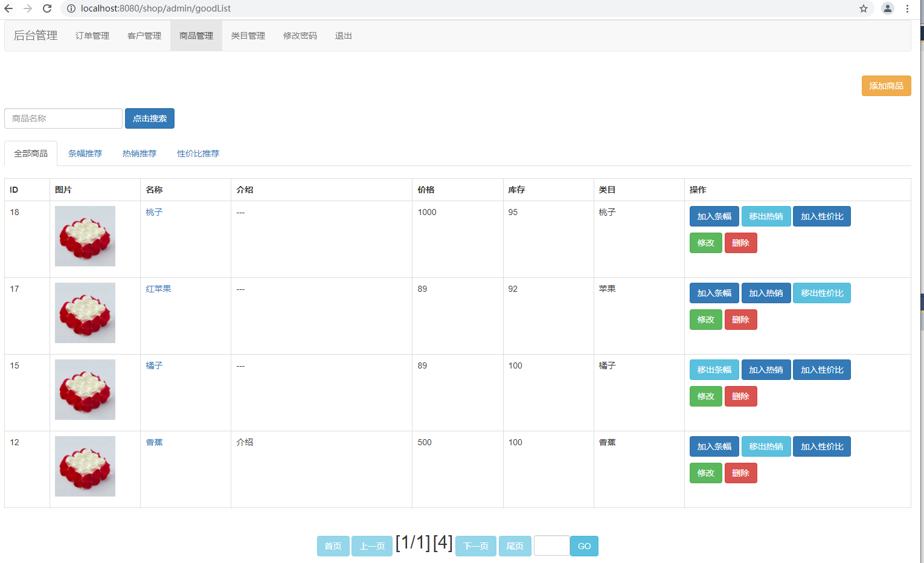Switch to the 性价比推荐 tab

[x=197, y=153]
